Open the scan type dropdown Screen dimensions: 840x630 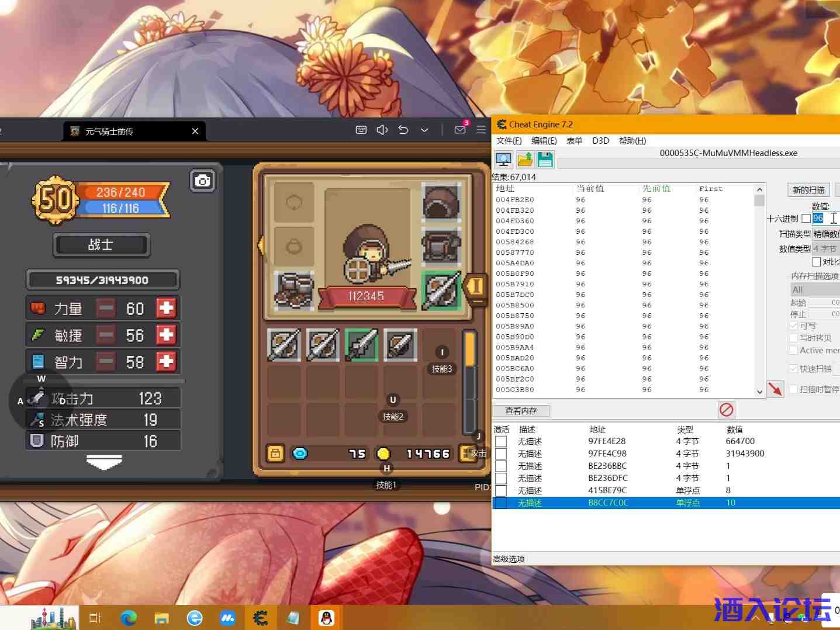825,234
